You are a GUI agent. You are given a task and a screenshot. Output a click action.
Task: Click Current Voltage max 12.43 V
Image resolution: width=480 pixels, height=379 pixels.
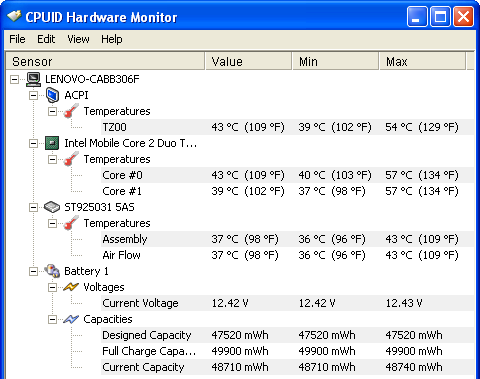click(x=404, y=303)
